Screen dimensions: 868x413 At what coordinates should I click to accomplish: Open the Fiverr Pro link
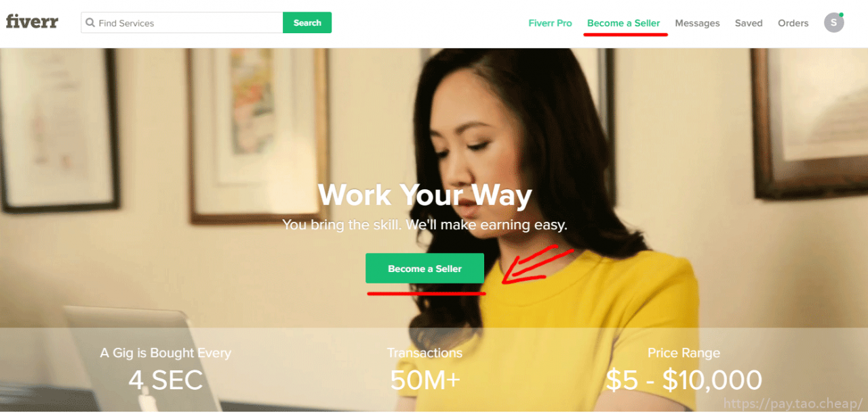point(550,23)
